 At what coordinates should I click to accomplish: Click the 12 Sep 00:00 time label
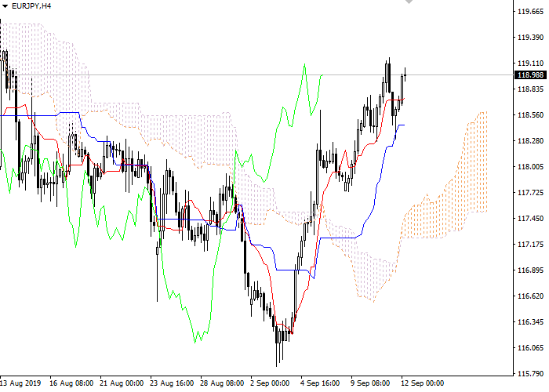[x=423, y=383]
